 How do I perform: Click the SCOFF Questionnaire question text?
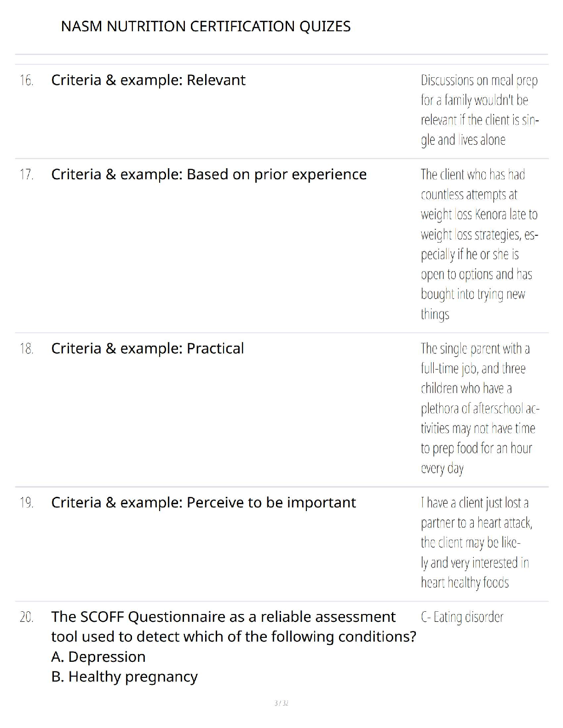223,617
